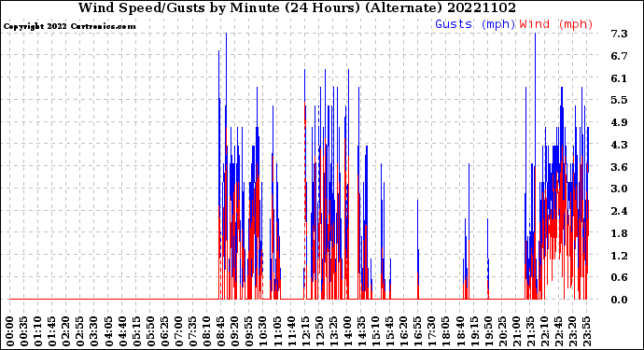Viewport: 644px width, 350px height.
Task: Click the Copyright 2022 Cartronics.com text
Action: [69, 26]
